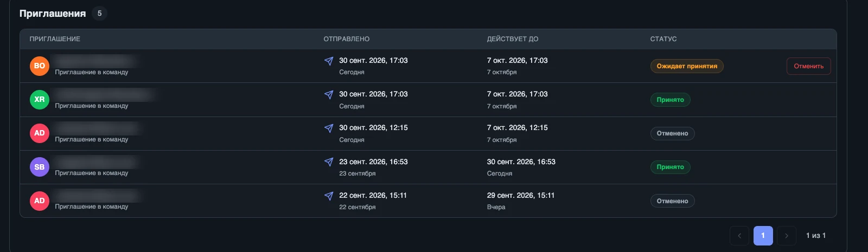Click the Принято badge in the SB row

tap(670, 167)
